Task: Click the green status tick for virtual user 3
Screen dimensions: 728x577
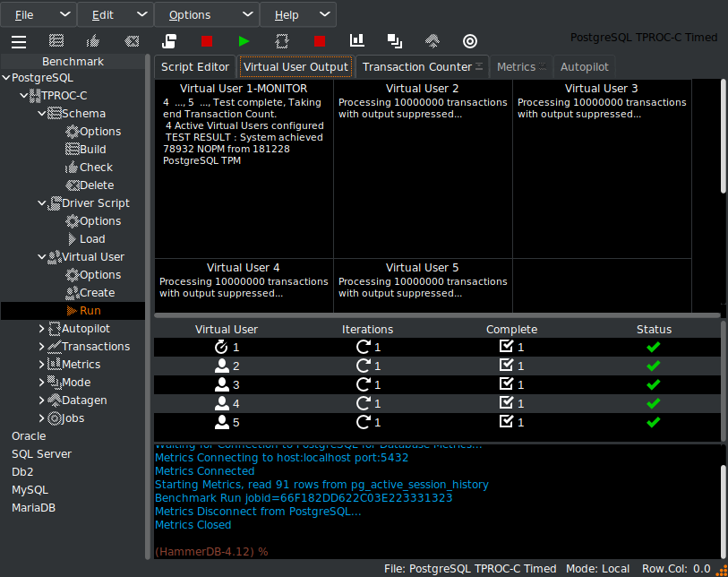Action: [654, 384]
